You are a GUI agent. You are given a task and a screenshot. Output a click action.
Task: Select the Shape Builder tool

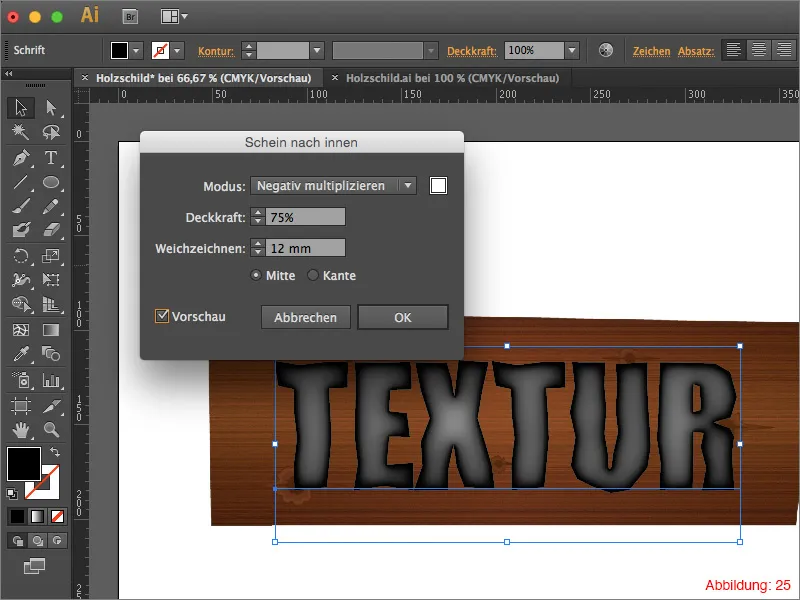pyautogui.click(x=21, y=304)
